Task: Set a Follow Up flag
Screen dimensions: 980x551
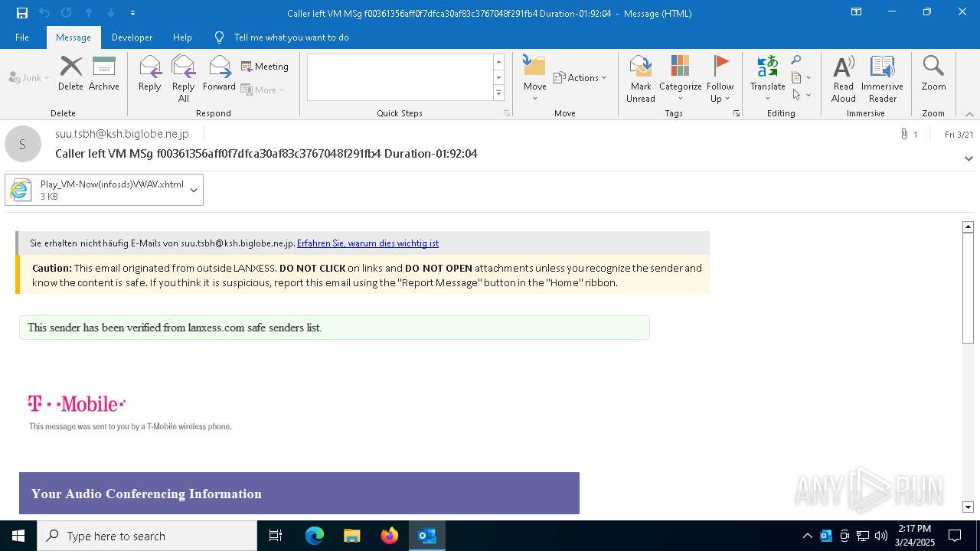Action: tap(720, 78)
